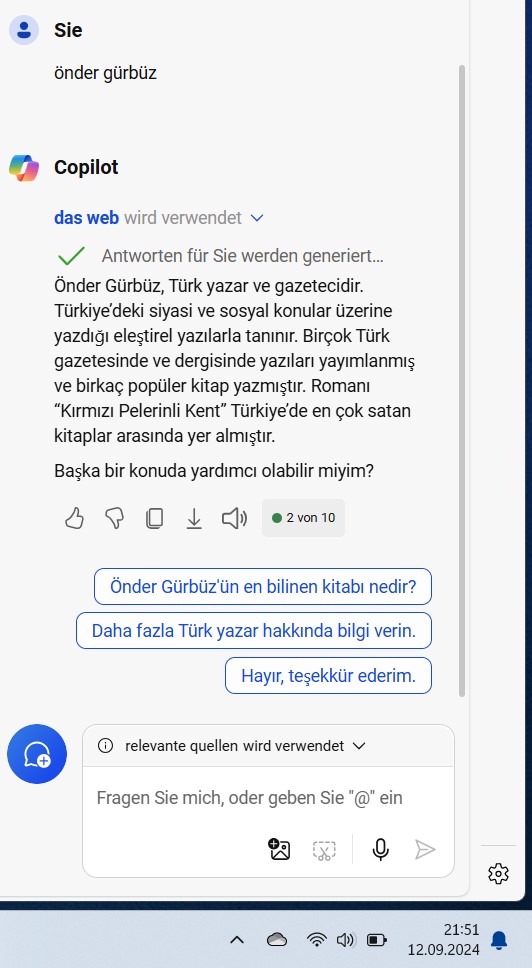Choose suggestion 'Önder Gürbüz'ün en bilinen kitabı nedir?'
This screenshot has height=968, width=532.
[x=263, y=586]
